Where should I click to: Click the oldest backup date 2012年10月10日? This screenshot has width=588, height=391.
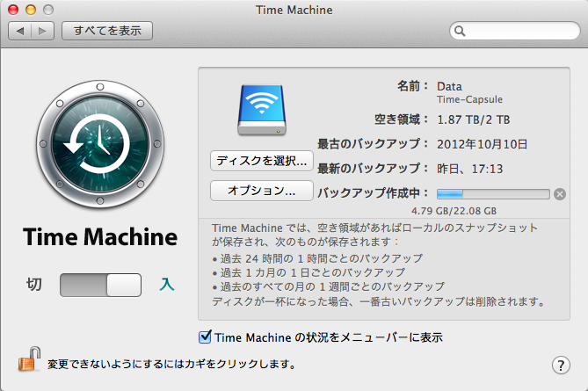pos(483,144)
